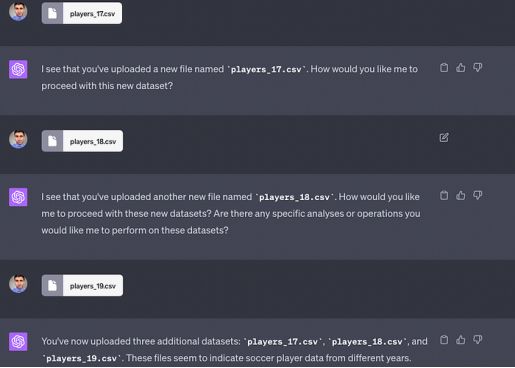Image resolution: width=515 pixels, height=368 pixels.
Task: Copy the three datasets summary reply
Action: (444, 340)
